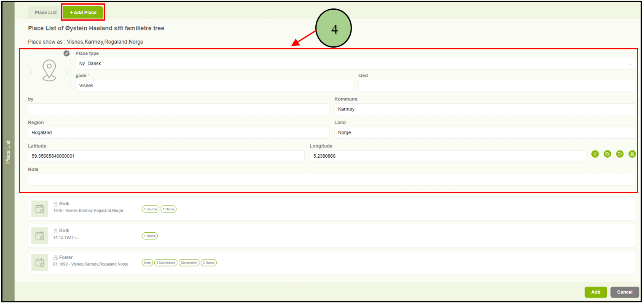Screen dimensions: 644x304
Task: Click the vertical Place List side panel
Action: click(8, 152)
